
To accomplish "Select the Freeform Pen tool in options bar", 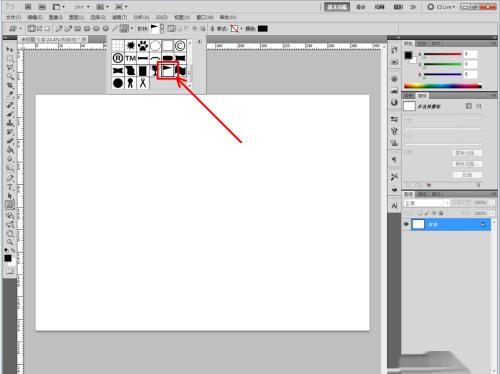I will coord(68,29).
